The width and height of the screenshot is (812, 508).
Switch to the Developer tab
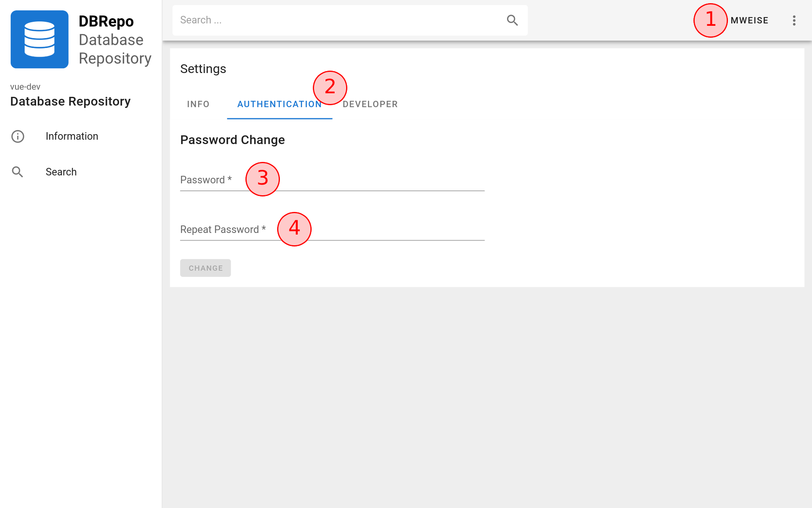[370, 104]
